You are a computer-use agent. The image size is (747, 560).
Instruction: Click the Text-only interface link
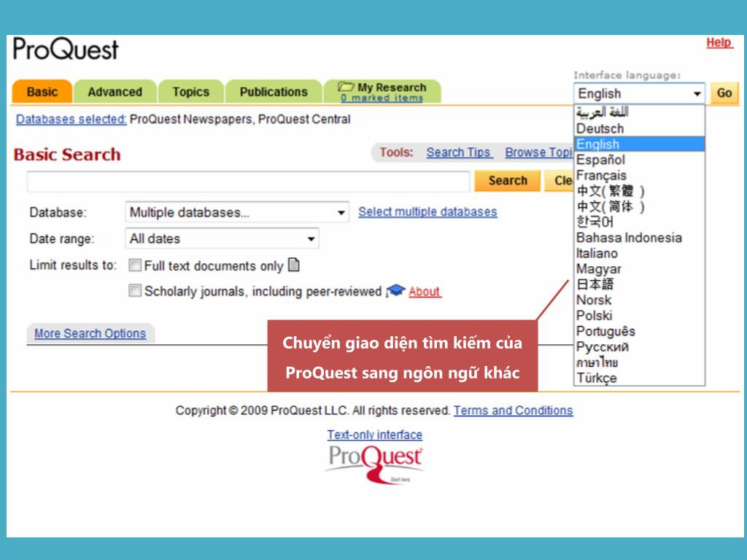(374, 435)
